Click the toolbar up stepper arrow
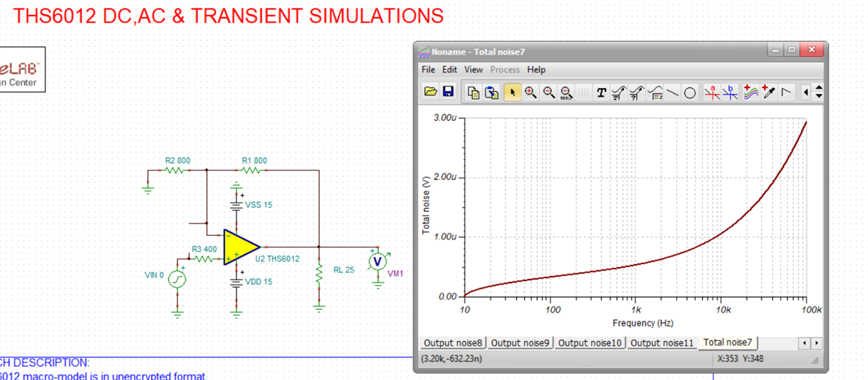The image size is (868, 380). coord(819,88)
